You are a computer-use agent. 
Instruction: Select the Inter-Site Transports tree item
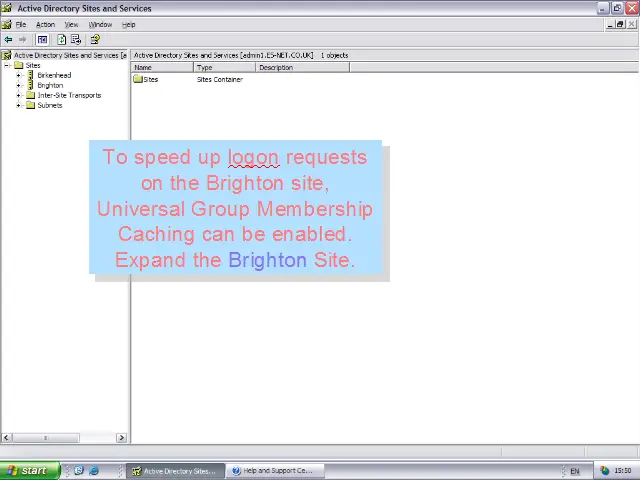tap(69, 95)
